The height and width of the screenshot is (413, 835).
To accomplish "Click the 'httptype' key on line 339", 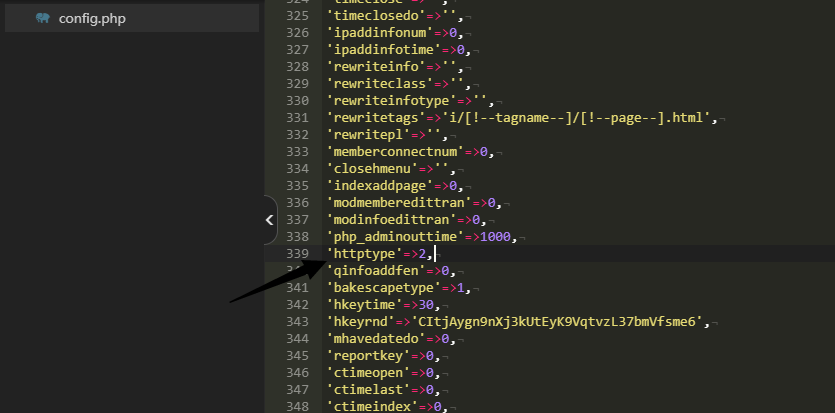I will coord(364,254).
